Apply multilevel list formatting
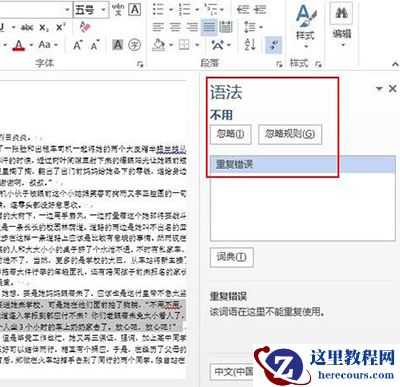The width and height of the screenshot is (400, 387). (211, 9)
